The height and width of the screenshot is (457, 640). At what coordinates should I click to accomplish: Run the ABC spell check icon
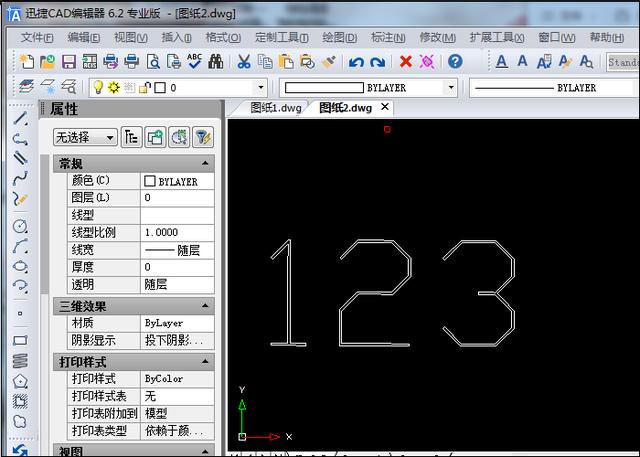[195, 62]
